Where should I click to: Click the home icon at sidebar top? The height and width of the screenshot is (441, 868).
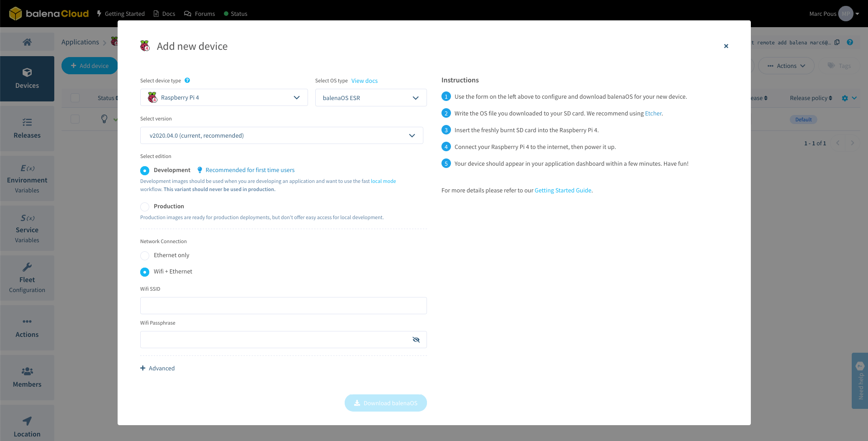pyautogui.click(x=27, y=42)
